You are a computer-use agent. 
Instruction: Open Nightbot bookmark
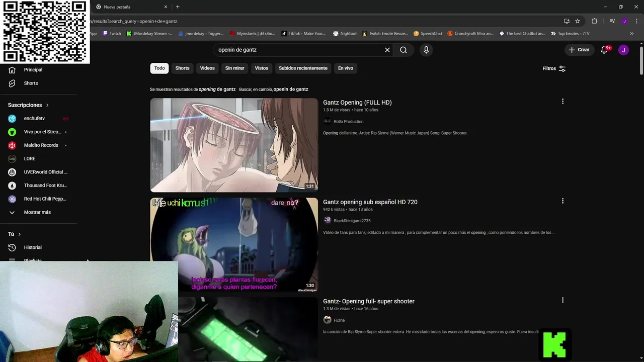(345, 34)
